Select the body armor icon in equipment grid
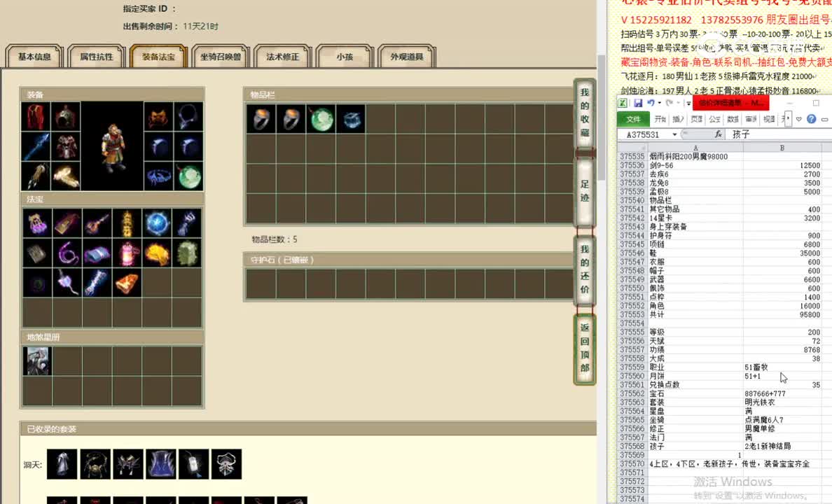Image resolution: width=832 pixels, height=504 pixels. click(66, 146)
